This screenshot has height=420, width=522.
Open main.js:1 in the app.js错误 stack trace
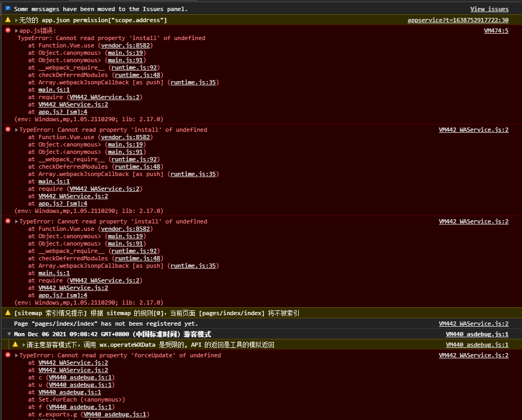[x=54, y=90]
